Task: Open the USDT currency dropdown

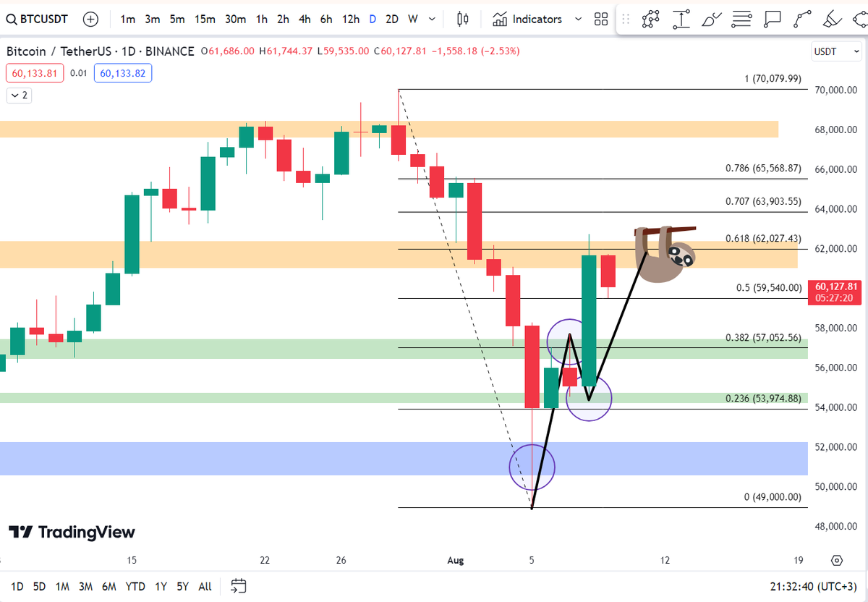Action: 835,51
